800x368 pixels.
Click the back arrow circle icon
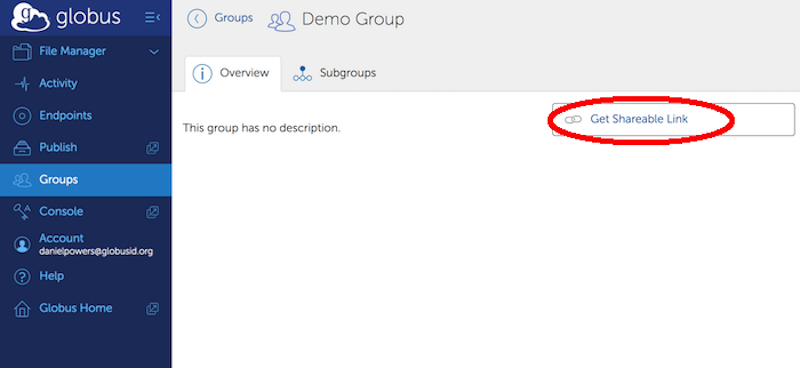coord(197,19)
